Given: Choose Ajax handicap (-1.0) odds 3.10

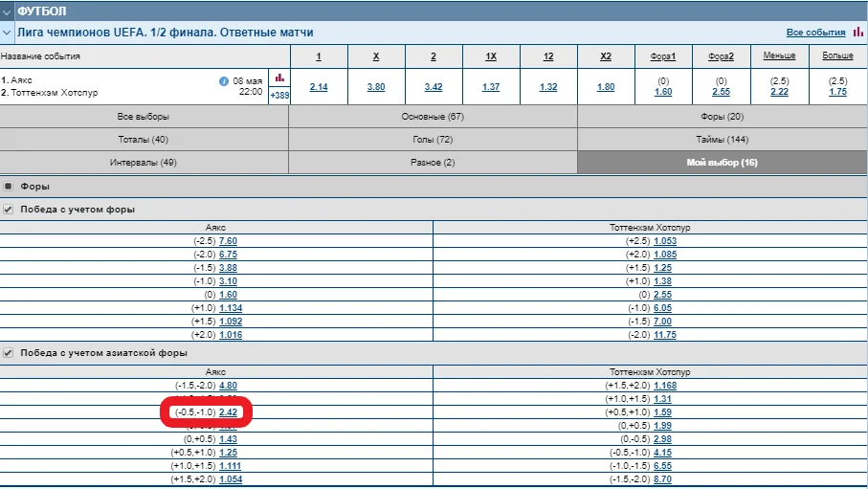Looking at the screenshot, I should point(228,281).
